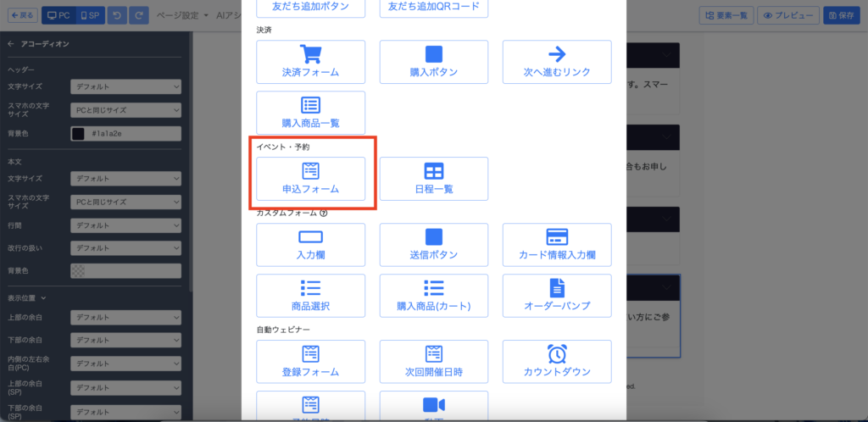The height and width of the screenshot is (422, 868).
Task: Add オーダーバンプ document icon element
Action: (557, 296)
